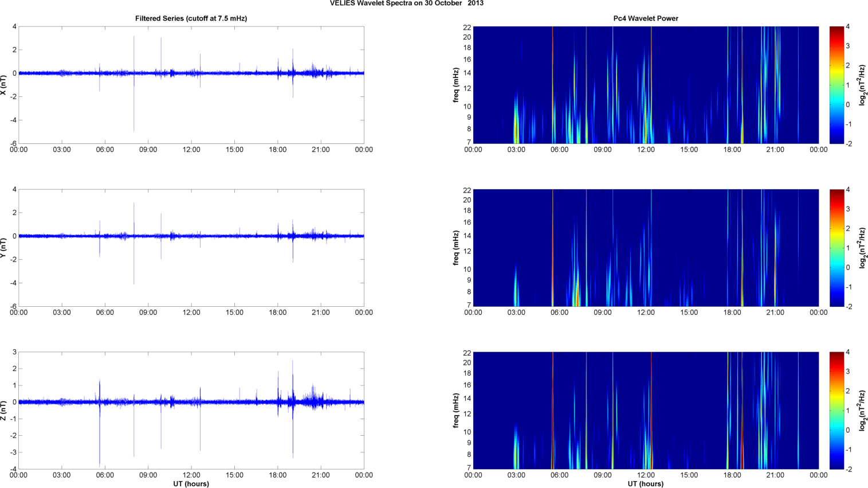Click the deepest negative spike in Z series
Image resolution: width=868 pixels, height=488 pixels.
click(x=100, y=463)
